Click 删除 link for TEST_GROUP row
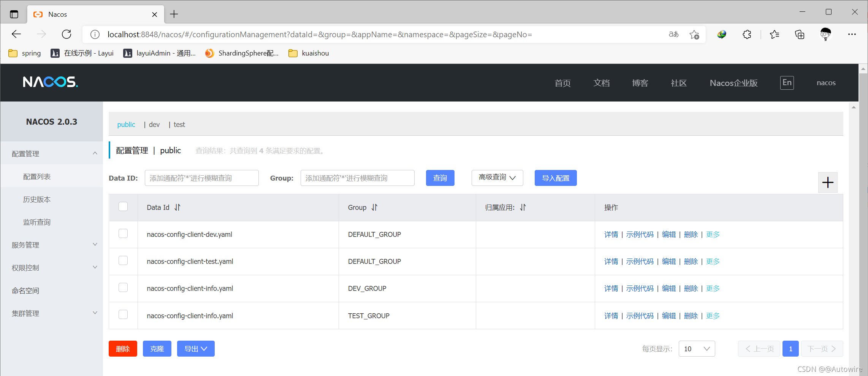Viewport: 868px width, 376px height. coord(691,316)
